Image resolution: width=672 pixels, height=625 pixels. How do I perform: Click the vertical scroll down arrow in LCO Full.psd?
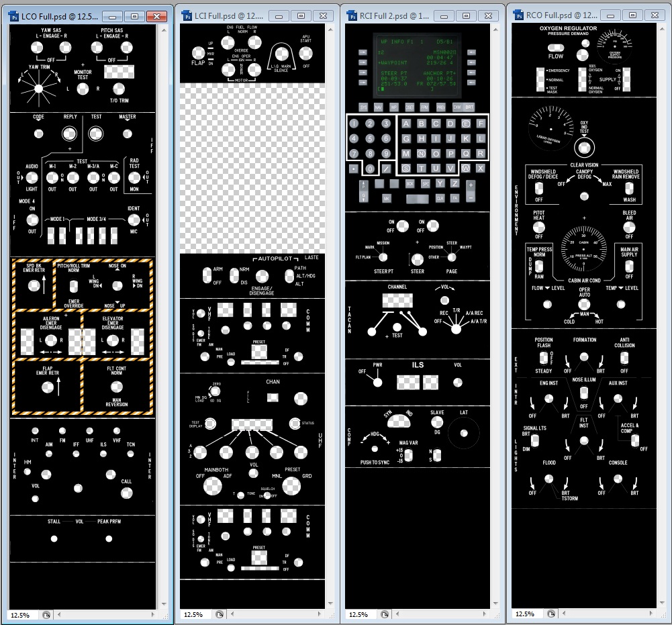click(x=164, y=604)
